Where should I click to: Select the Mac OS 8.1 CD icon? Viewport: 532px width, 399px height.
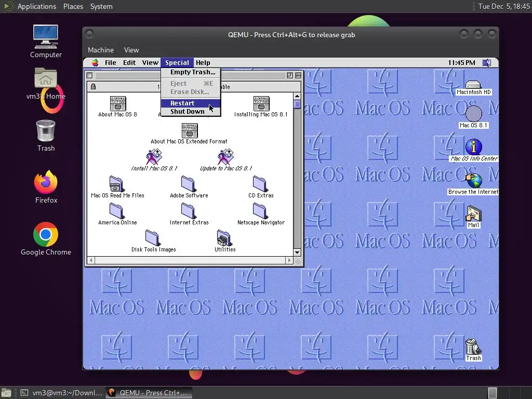tap(474, 114)
